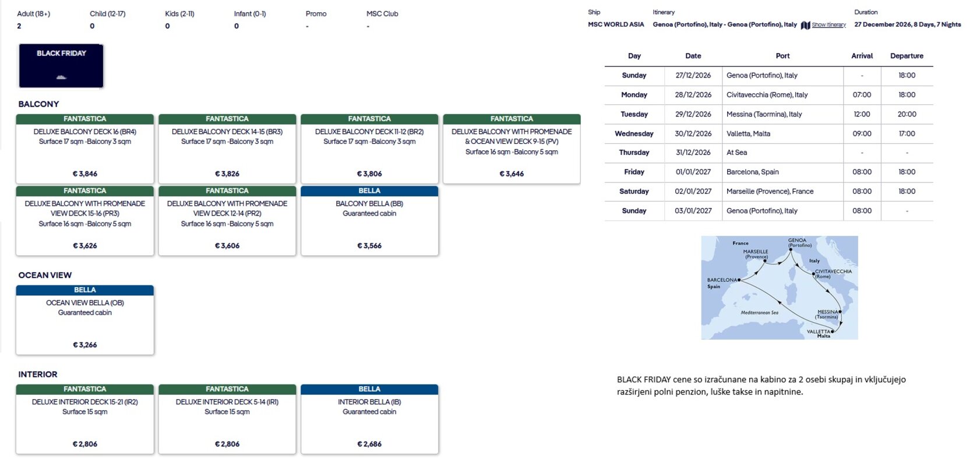
Task: Select Promenade View Deck 15-16 (PR3) cabin
Action: tap(85, 221)
